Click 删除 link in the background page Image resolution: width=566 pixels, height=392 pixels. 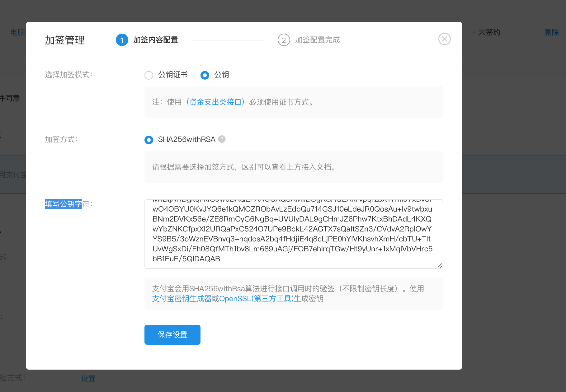click(x=551, y=32)
